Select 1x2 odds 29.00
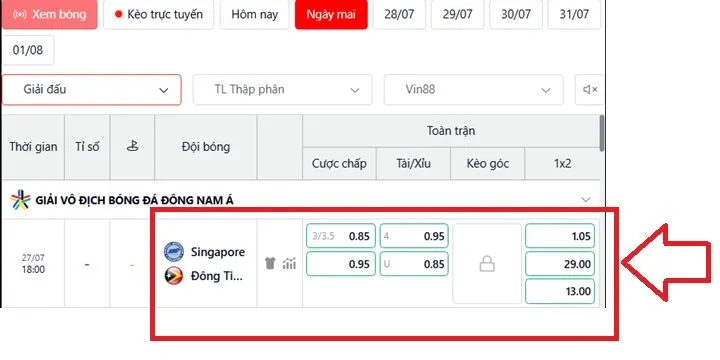This screenshot has width=720, height=360. [x=560, y=264]
